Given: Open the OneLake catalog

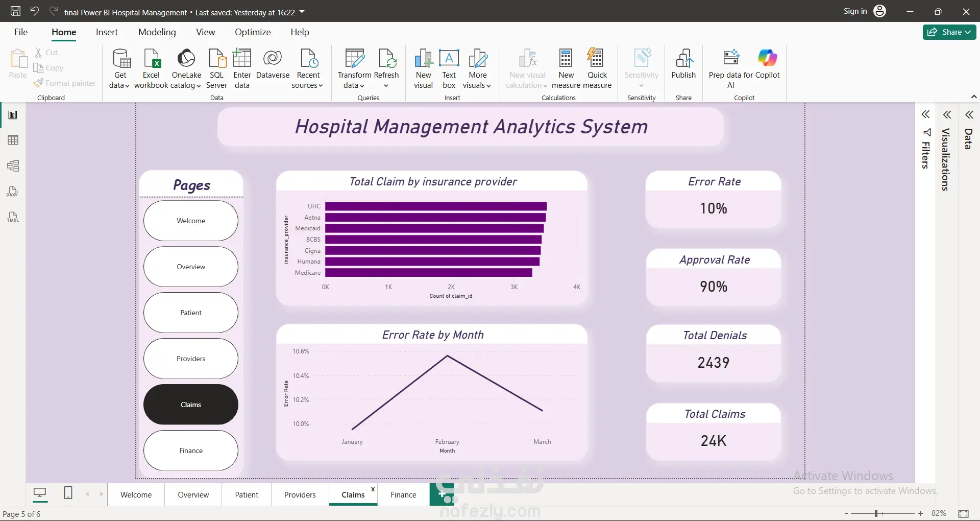Looking at the screenshot, I should tap(186, 69).
